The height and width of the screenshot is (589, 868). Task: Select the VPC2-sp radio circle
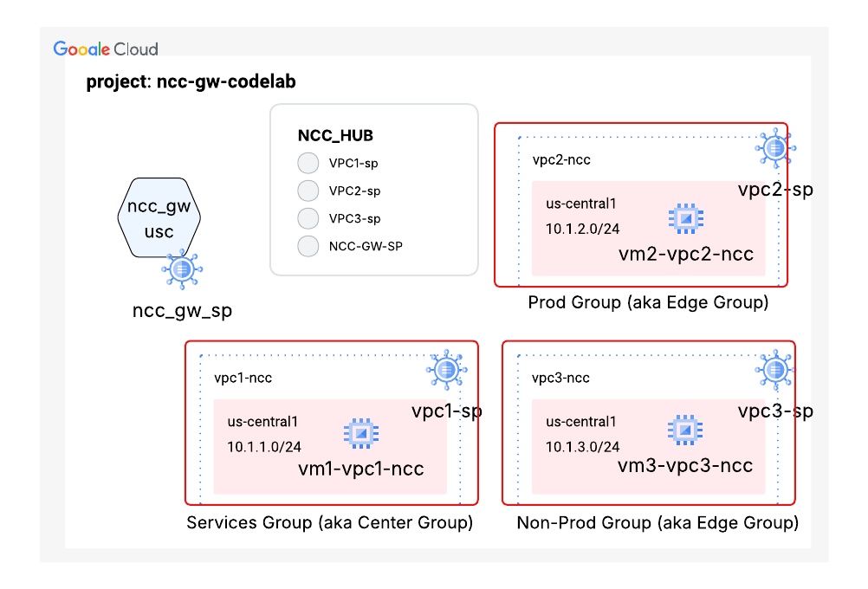[x=308, y=191]
